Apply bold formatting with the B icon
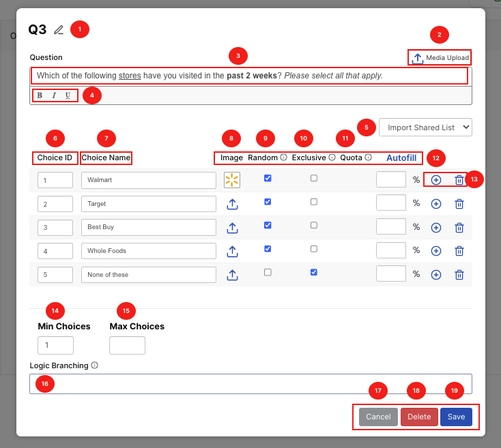The width and height of the screenshot is (501, 448). pyautogui.click(x=40, y=95)
